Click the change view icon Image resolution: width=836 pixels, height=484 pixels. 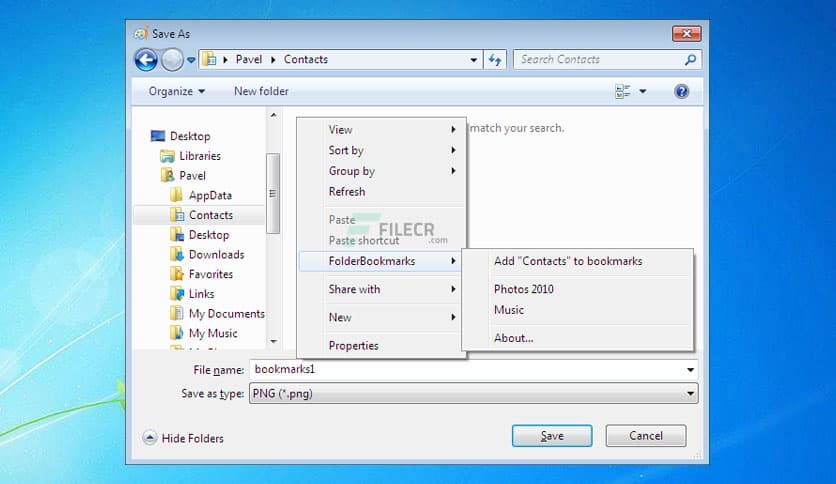tap(622, 91)
